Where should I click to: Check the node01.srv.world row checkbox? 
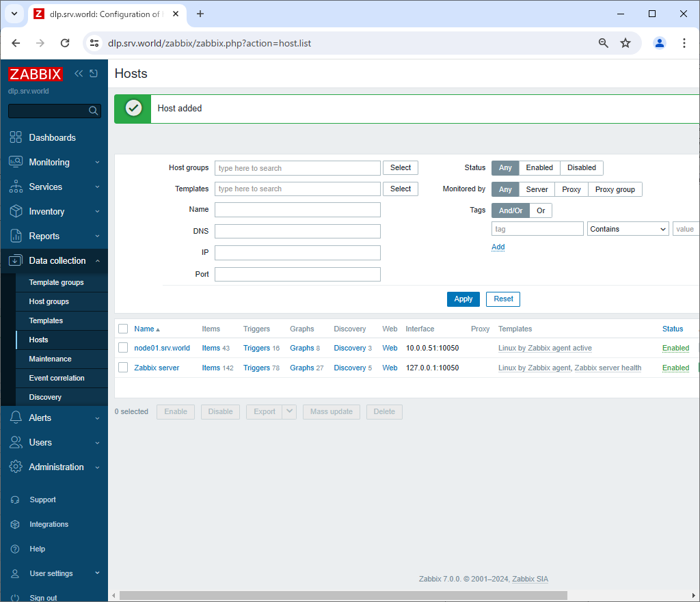click(x=123, y=348)
